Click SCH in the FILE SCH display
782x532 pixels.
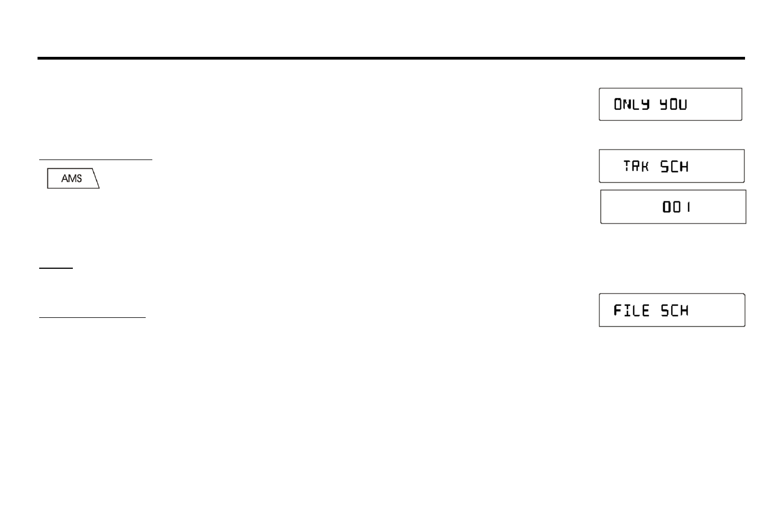pyautogui.click(x=674, y=311)
